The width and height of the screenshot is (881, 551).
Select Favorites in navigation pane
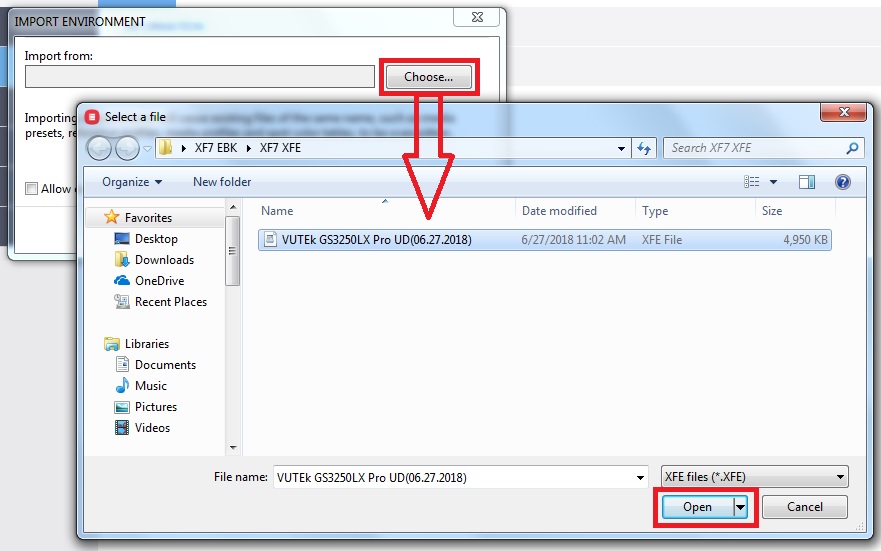click(148, 217)
